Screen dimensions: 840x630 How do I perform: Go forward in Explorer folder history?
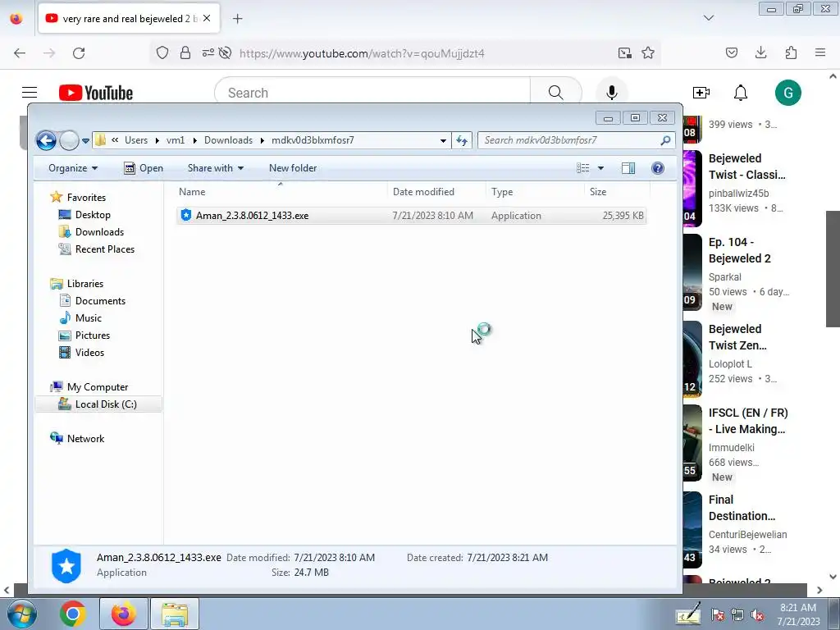[x=69, y=141]
